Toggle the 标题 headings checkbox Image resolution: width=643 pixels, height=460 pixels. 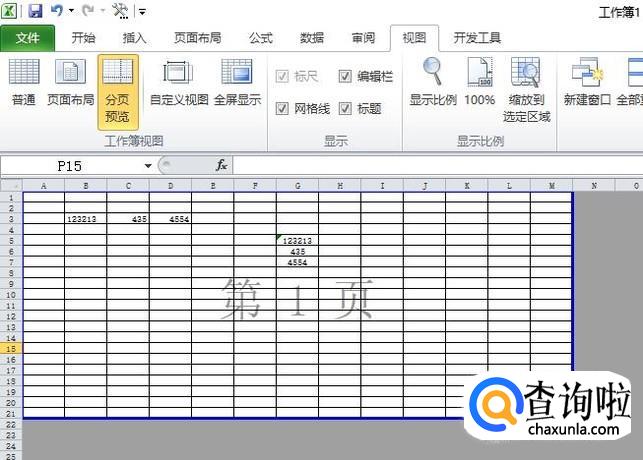pyautogui.click(x=345, y=109)
